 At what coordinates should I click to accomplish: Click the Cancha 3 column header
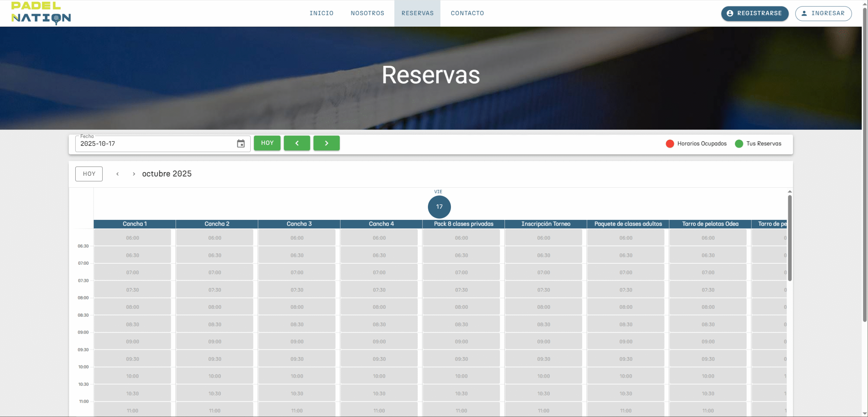click(x=299, y=224)
